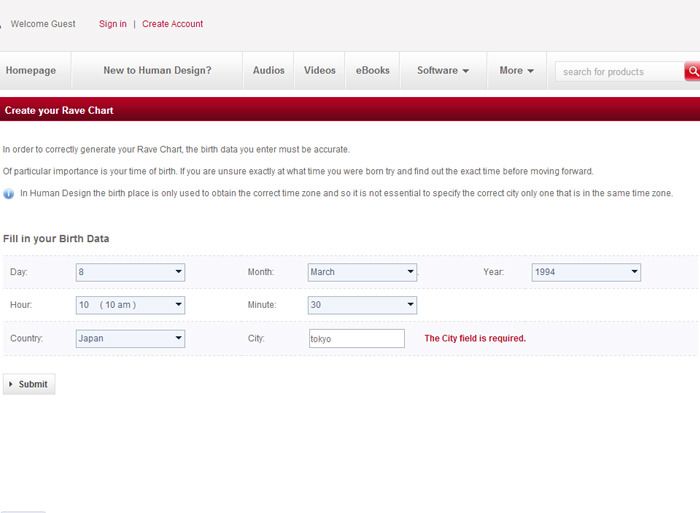700x513 pixels.
Task: Click the Submit button
Action: coord(29,384)
